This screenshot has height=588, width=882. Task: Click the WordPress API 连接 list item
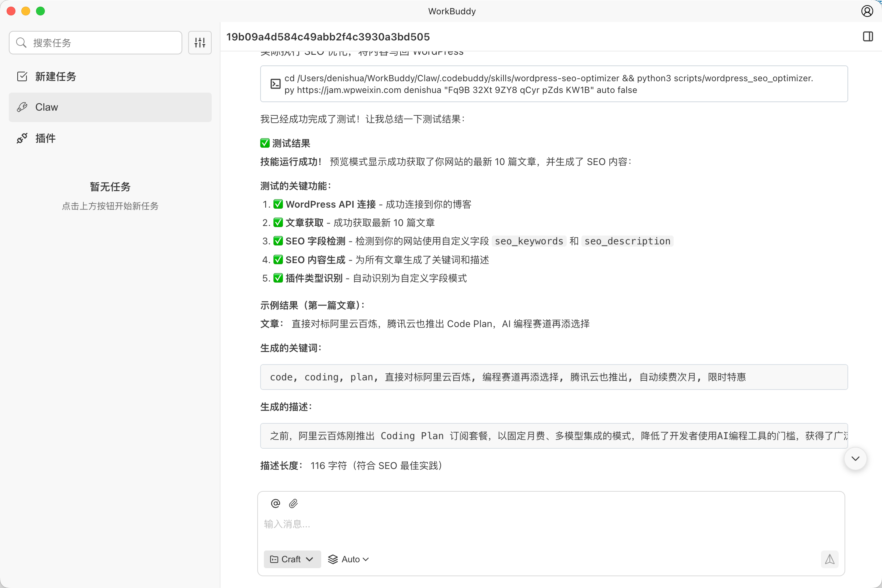(367, 204)
